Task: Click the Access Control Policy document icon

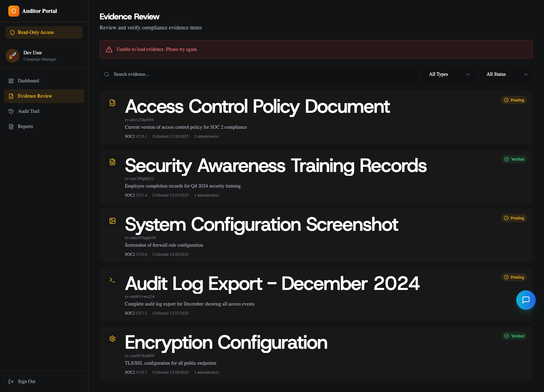Action: click(112, 103)
